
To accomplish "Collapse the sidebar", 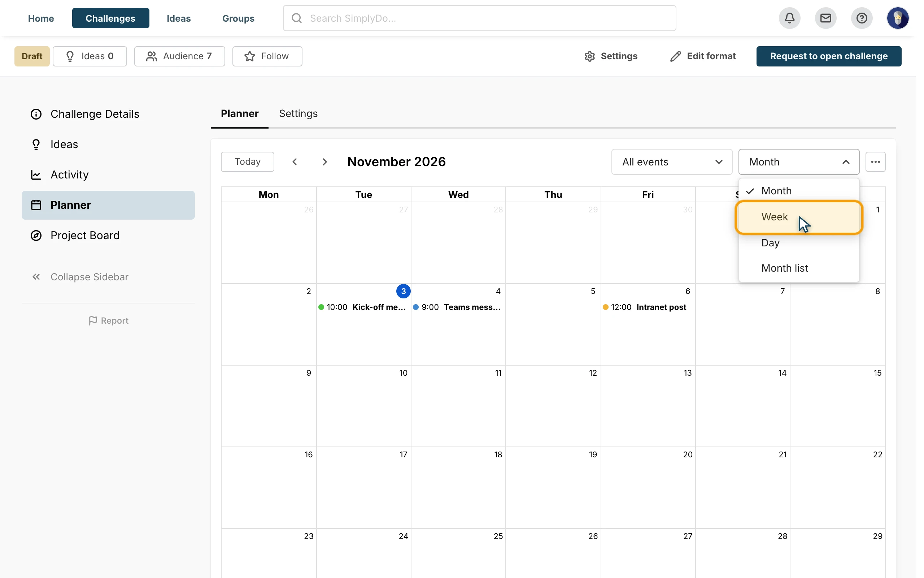I will (x=80, y=277).
